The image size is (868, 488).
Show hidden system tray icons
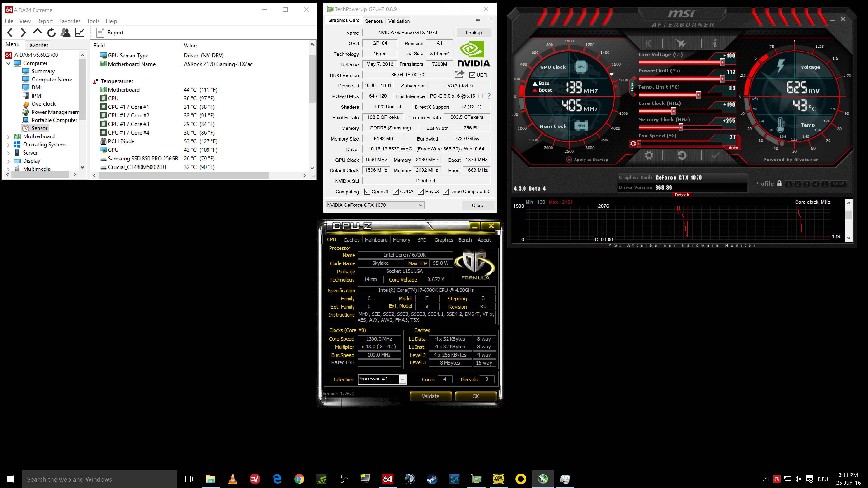766,479
